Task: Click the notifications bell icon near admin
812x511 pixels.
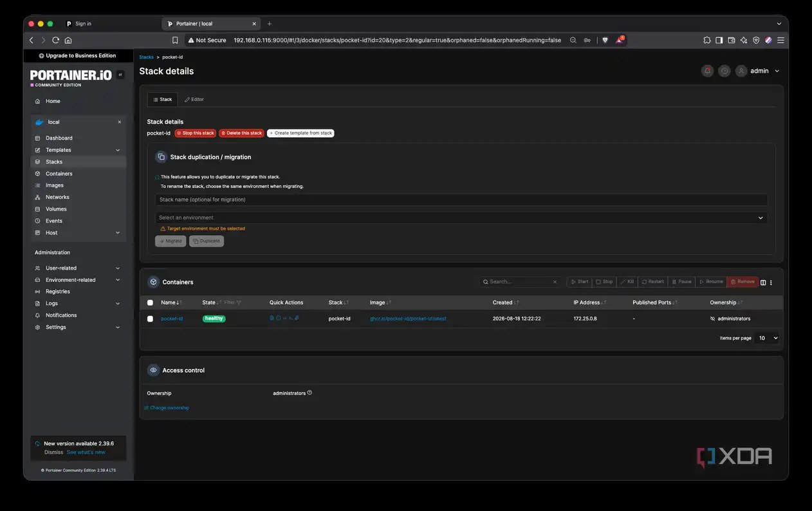Action: 708,71
